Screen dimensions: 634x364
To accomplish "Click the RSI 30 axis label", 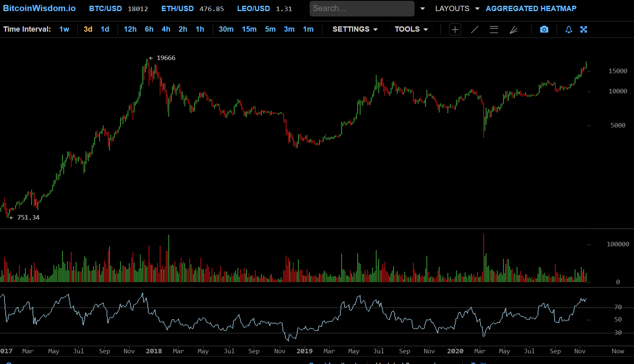I will (x=618, y=333).
